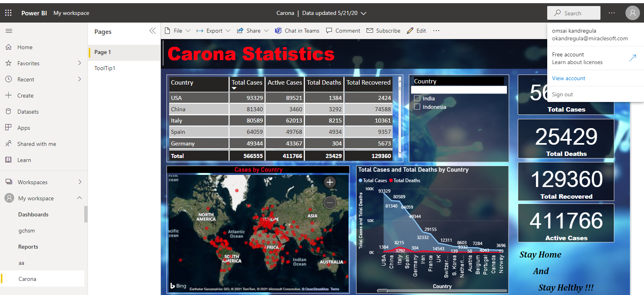Open the My workspace breadcrumb in header
Screen dimensions: 644x295
click(x=71, y=13)
